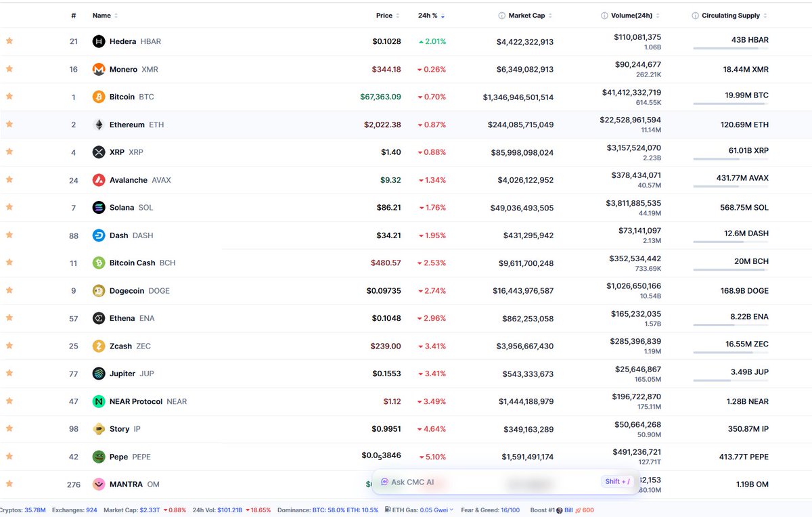Image resolution: width=812 pixels, height=517 pixels.
Task: Click the red Avalanche logo
Action: click(x=99, y=180)
